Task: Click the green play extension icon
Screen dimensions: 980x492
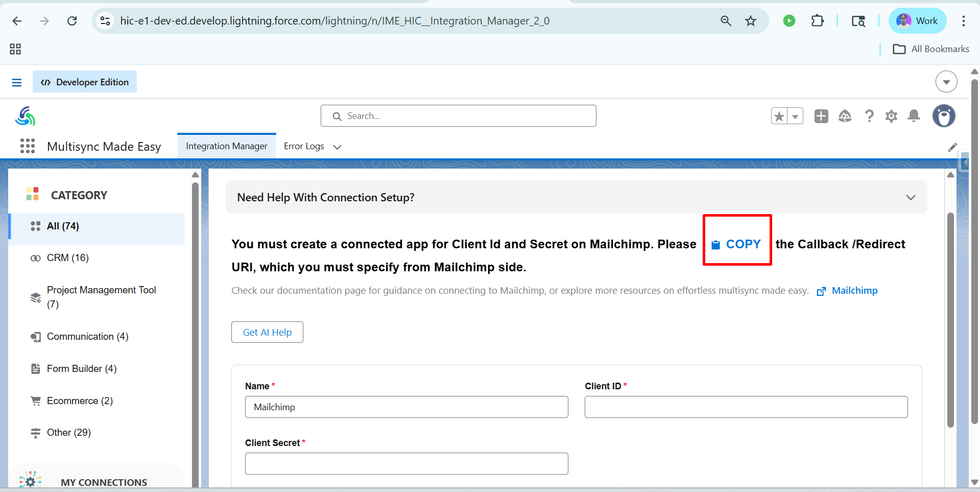Action: click(789, 21)
